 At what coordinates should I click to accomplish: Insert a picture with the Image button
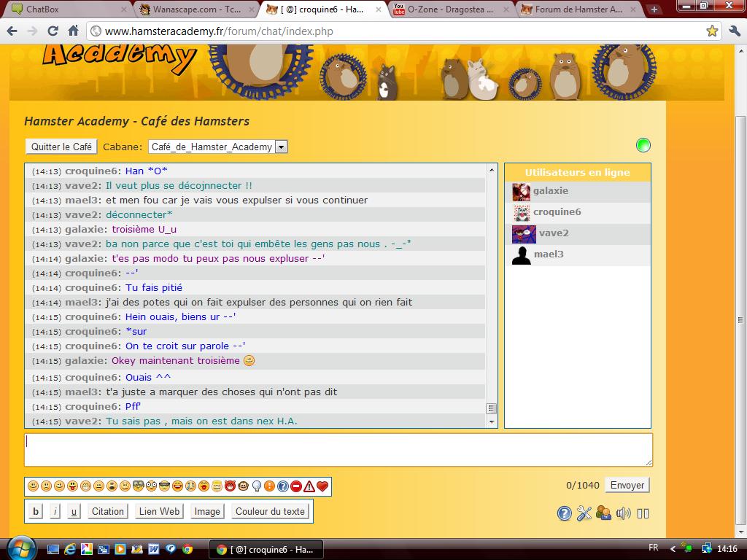207,511
